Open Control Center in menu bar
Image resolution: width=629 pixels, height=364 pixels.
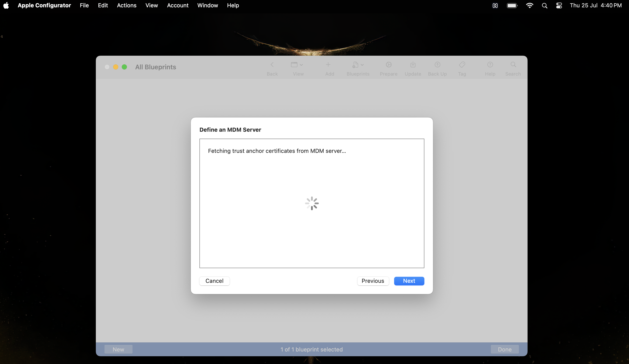(559, 5)
